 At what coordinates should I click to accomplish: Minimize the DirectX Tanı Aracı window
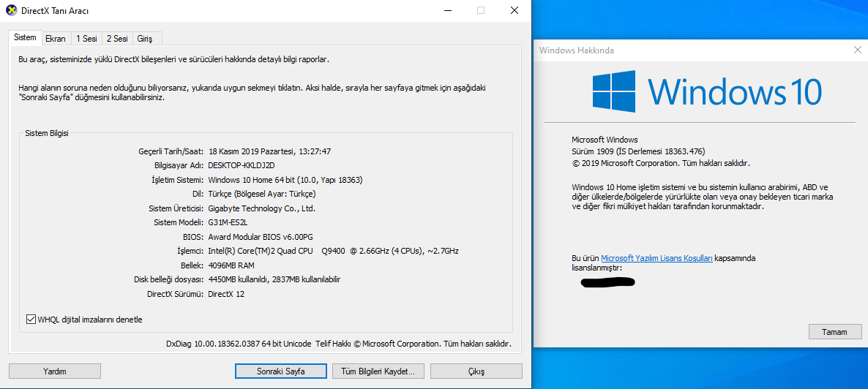(447, 10)
